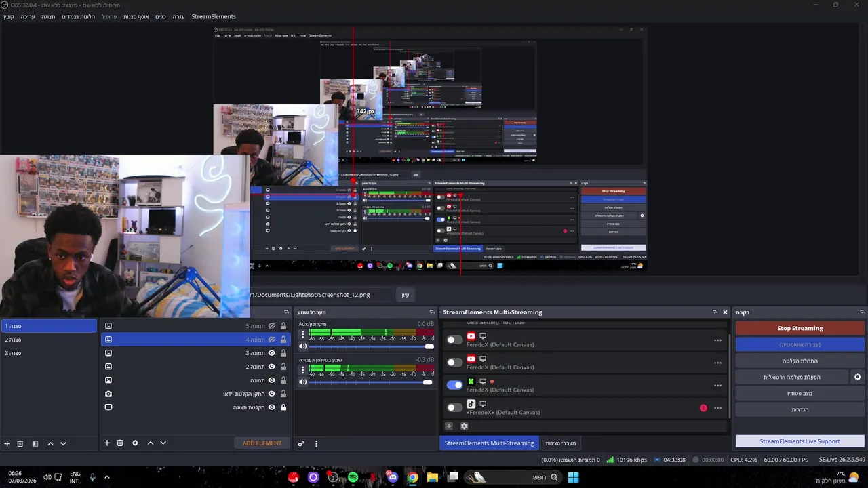
Task: Open scene filters icon in scenes panel
Action: [35, 443]
